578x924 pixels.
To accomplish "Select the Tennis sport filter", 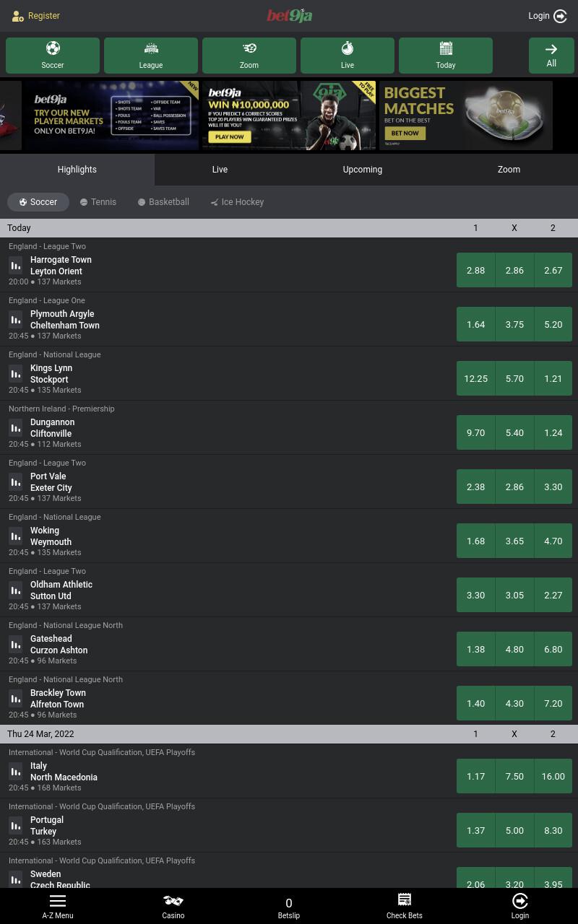I will coord(98,202).
